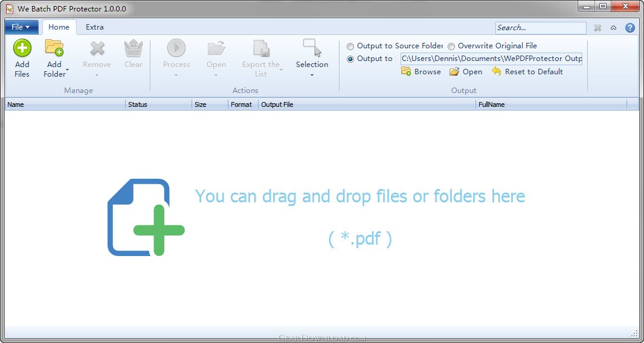Click the blue help question mark icon
This screenshot has height=343, width=644.
point(630,28)
